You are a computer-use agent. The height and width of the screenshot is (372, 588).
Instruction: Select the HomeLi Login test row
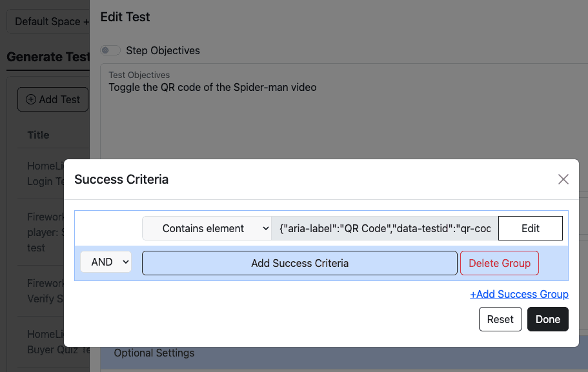point(45,173)
